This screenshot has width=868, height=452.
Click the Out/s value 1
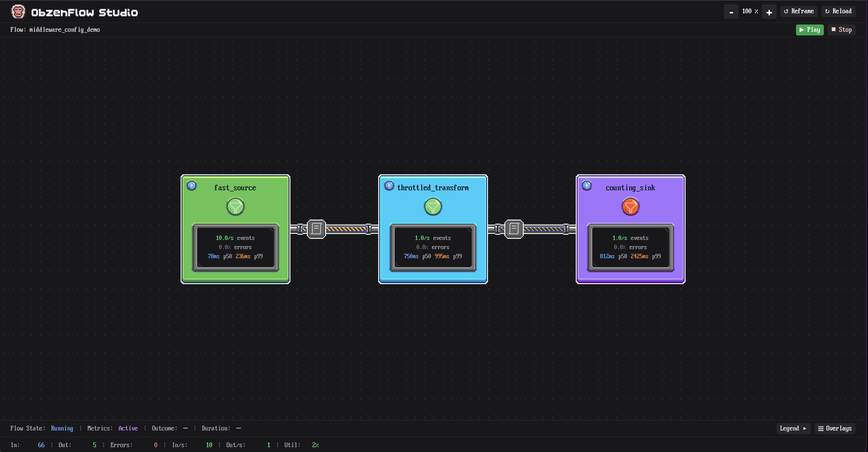tap(268, 445)
